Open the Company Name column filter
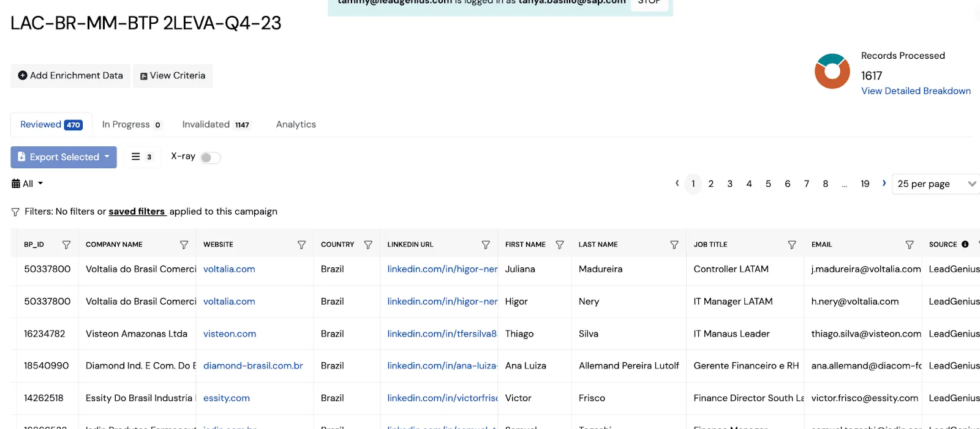Screen dimensions: 980x429 coord(184,245)
